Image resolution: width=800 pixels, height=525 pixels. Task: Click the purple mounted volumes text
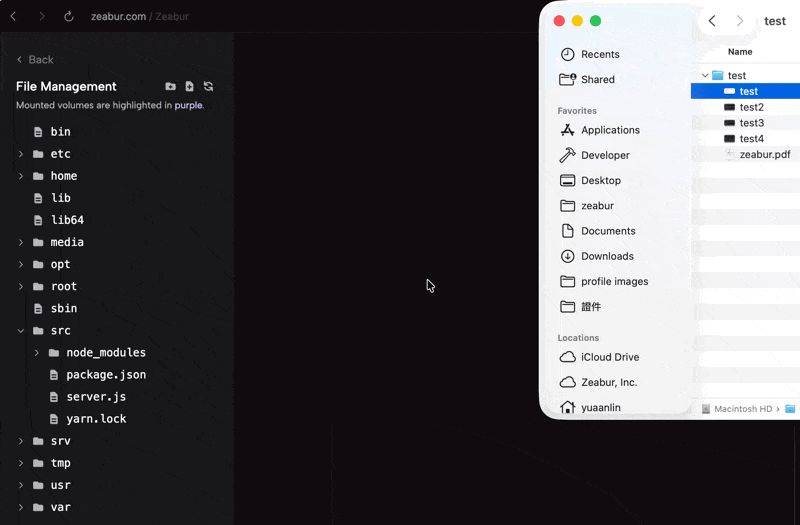coord(188,105)
